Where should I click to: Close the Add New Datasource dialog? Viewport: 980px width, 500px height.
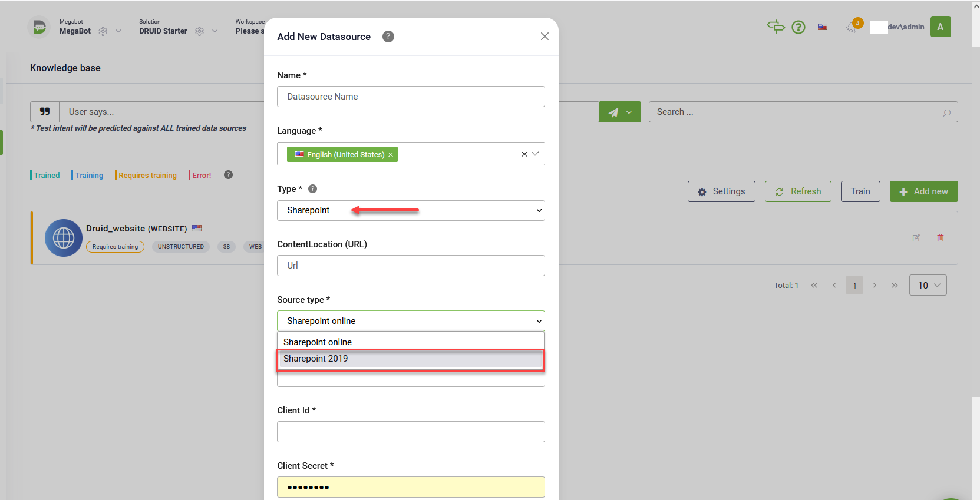pos(545,37)
